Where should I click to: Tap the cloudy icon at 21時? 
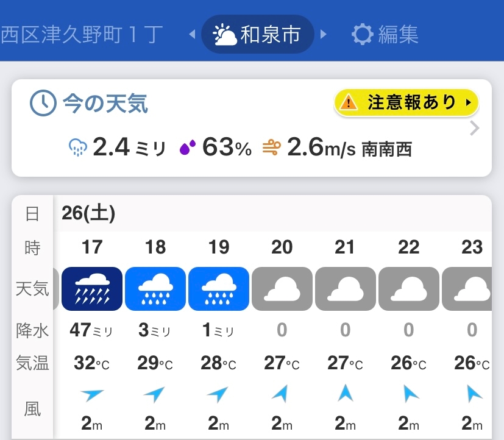[346, 289]
